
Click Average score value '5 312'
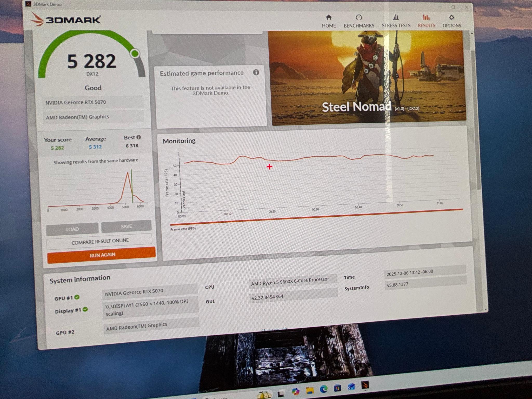tap(95, 147)
